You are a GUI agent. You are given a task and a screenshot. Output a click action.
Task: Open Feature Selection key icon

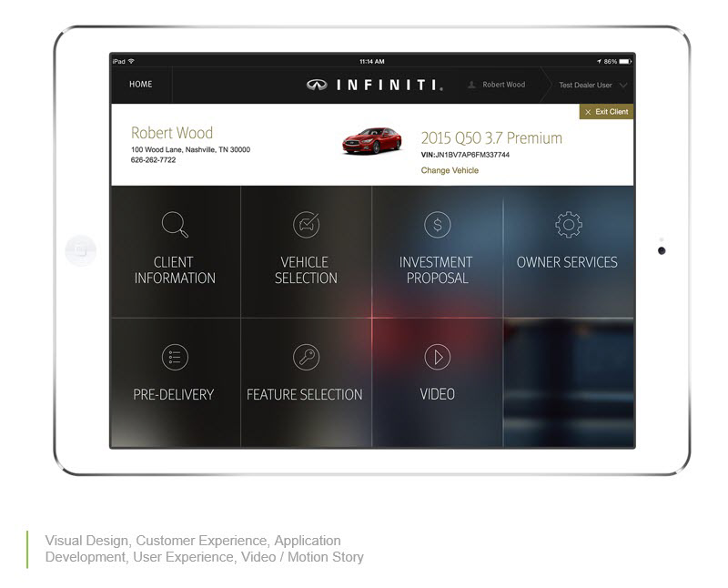pyautogui.click(x=306, y=357)
